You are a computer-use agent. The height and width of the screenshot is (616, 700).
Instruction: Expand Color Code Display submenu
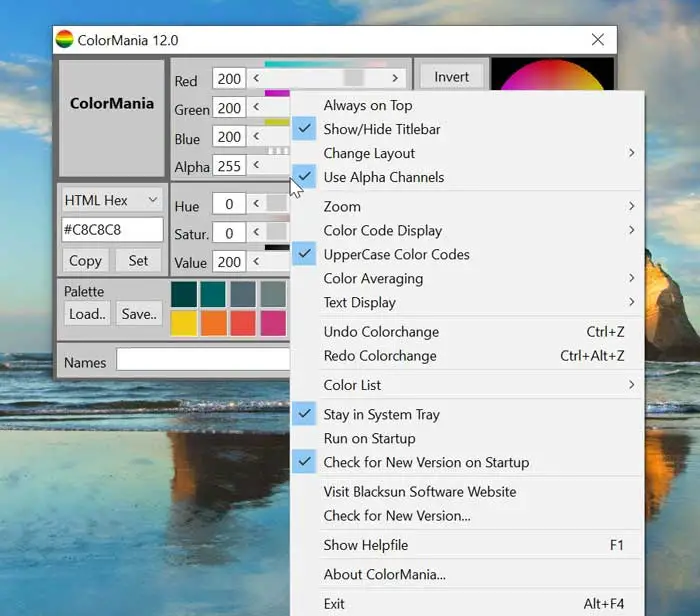click(x=467, y=230)
